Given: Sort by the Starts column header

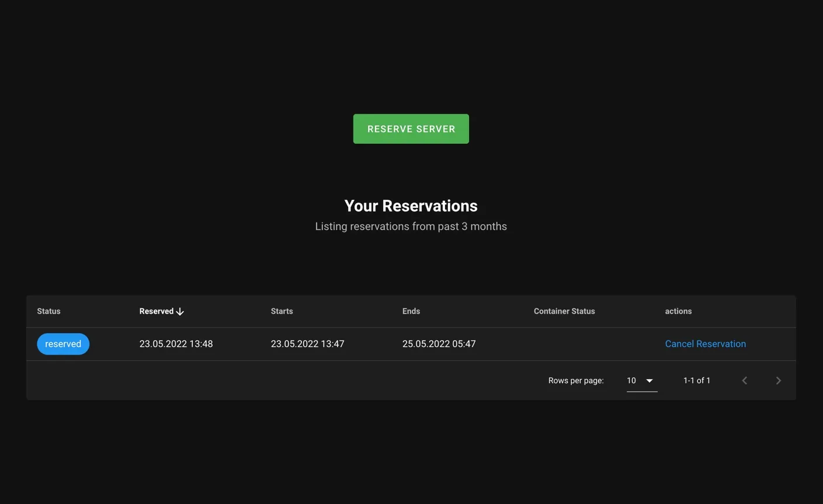Looking at the screenshot, I should tap(282, 311).
